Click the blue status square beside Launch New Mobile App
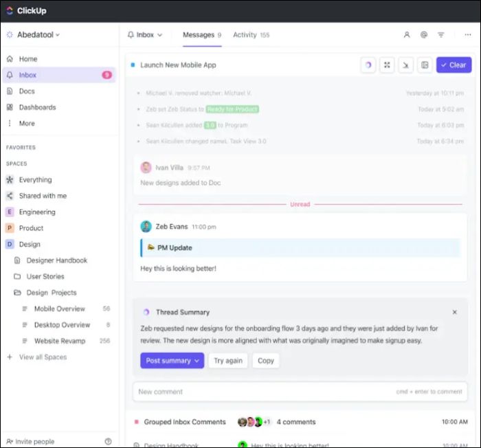The image size is (481, 448). coord(133,65)
